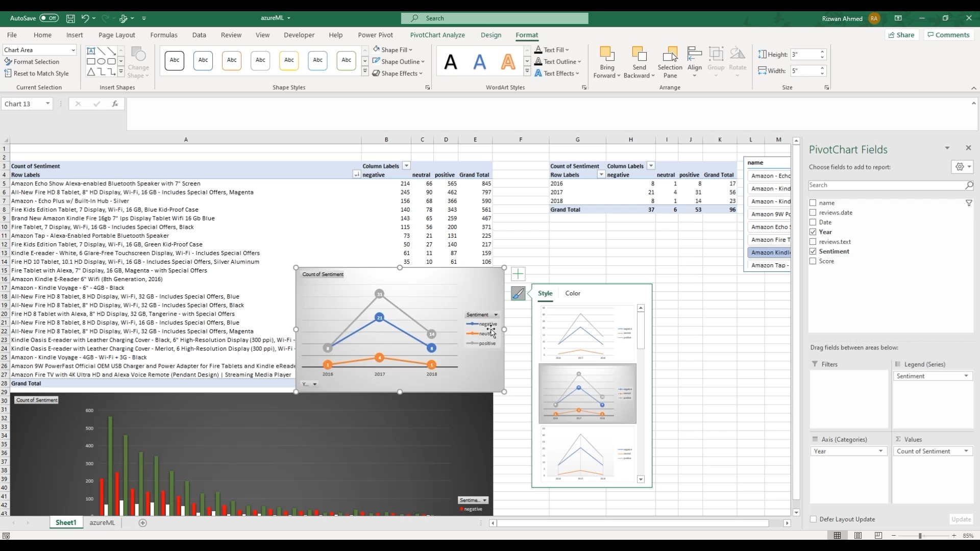
Task: Click the search magnifier in fields pane
Action: [x=969, y=185]
